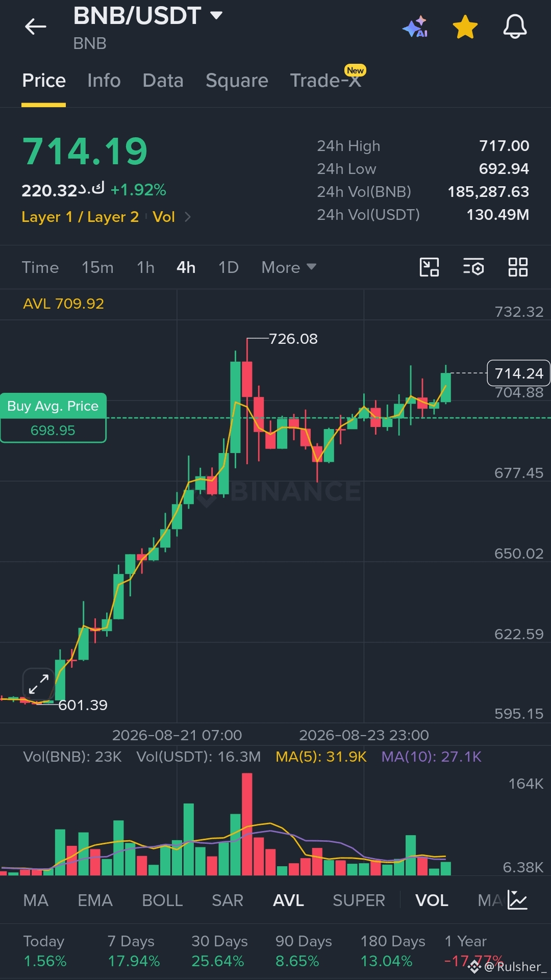The image size is (551, 980).
Task: Select the 1h timeframe
Action: [145, 267]
